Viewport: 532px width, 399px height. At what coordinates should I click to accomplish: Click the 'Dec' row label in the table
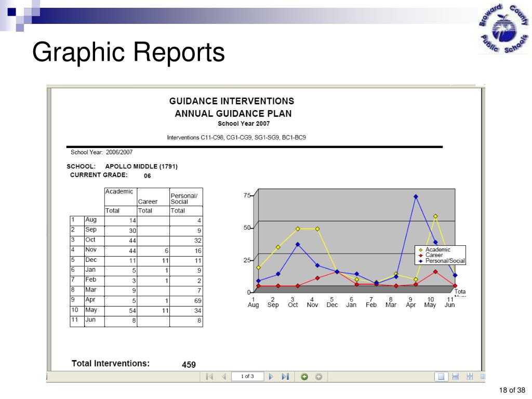pyautogui.click(x=91, y=260)
